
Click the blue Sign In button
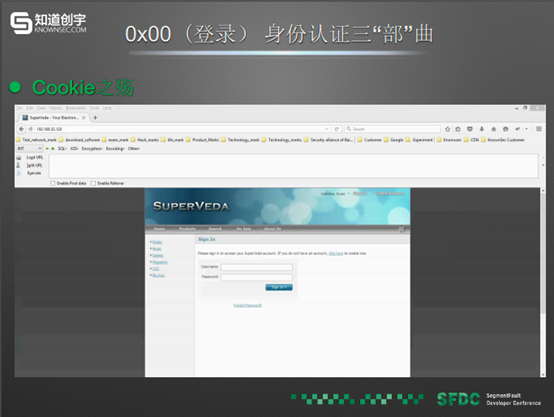pos(279,287)
